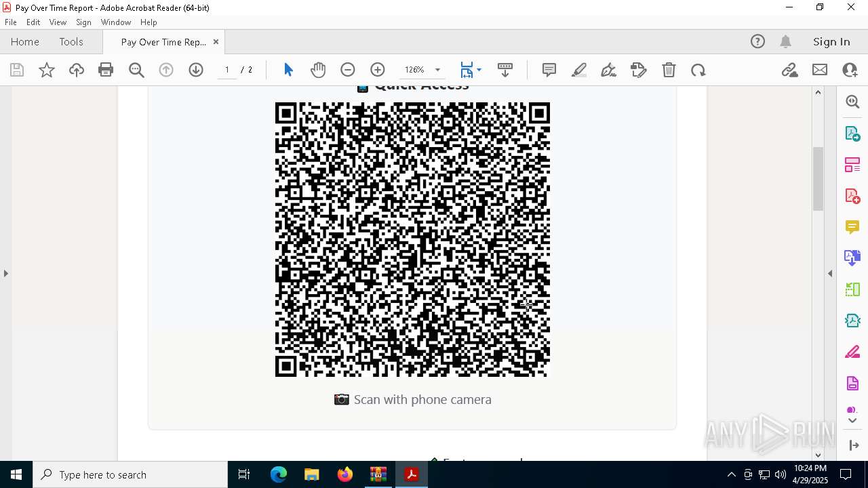This screenshot has width=868, height=488.
Task: Click the scrolling mode keyboard icon
Action: 505,70
